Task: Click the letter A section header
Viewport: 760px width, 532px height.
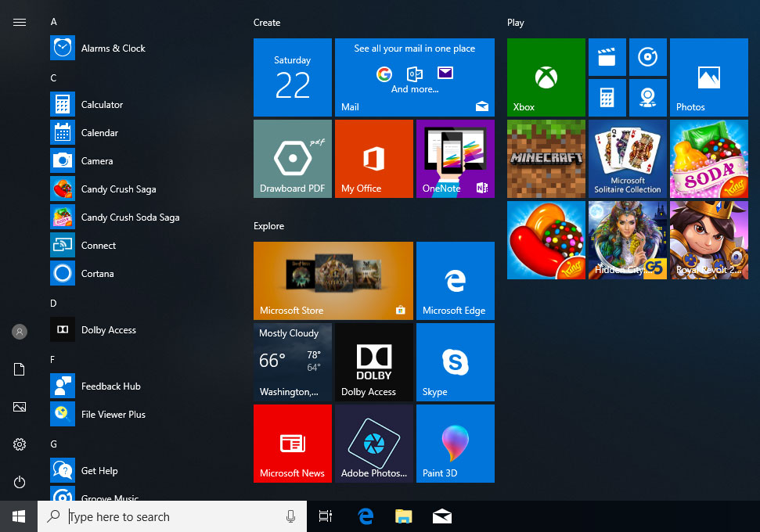Action: [54, 22]
